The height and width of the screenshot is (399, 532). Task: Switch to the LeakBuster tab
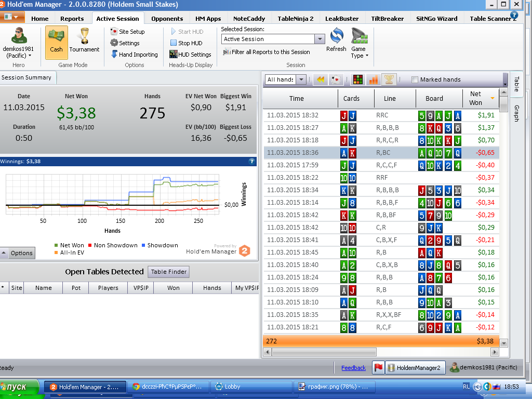pos(342,19)
